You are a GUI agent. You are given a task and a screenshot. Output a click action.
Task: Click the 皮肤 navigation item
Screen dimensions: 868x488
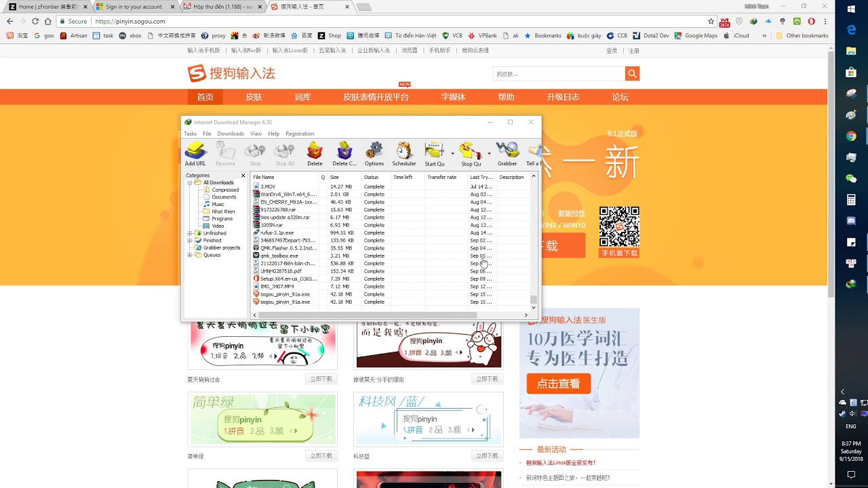pos(254,97)
